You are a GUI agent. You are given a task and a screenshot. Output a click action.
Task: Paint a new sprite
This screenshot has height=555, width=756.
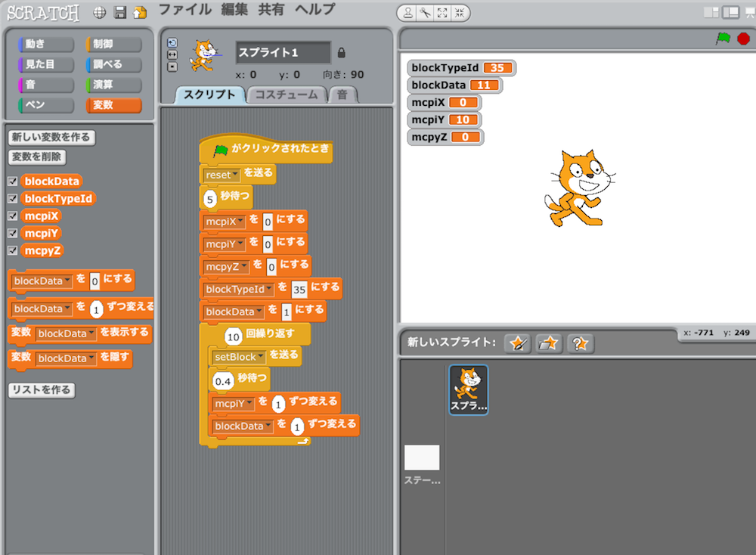pos(517,343)
